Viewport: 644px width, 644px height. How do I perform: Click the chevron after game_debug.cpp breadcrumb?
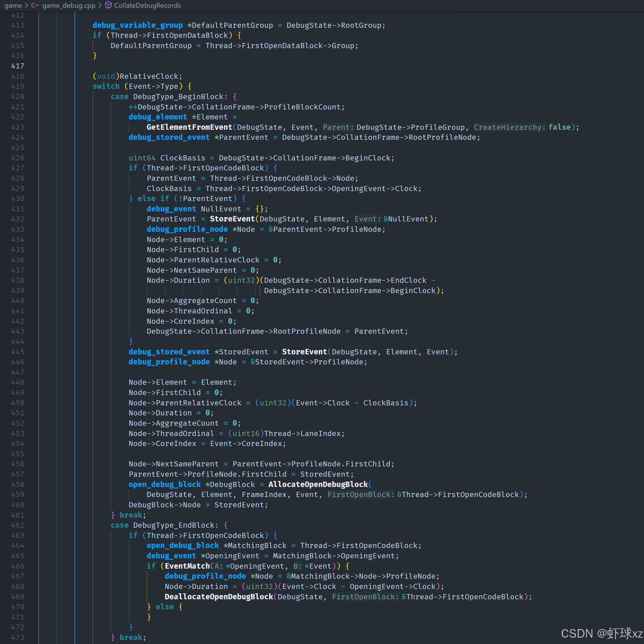[100, 5]
